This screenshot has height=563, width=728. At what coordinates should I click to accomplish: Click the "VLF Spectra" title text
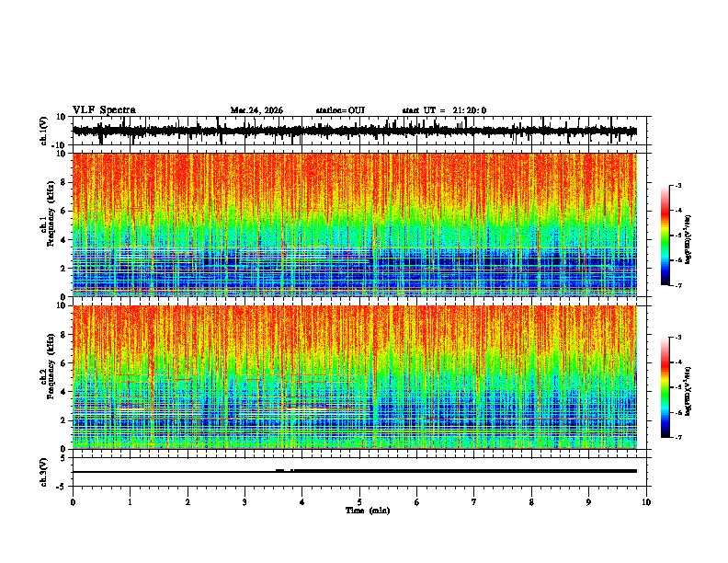[x=104, y=110]
